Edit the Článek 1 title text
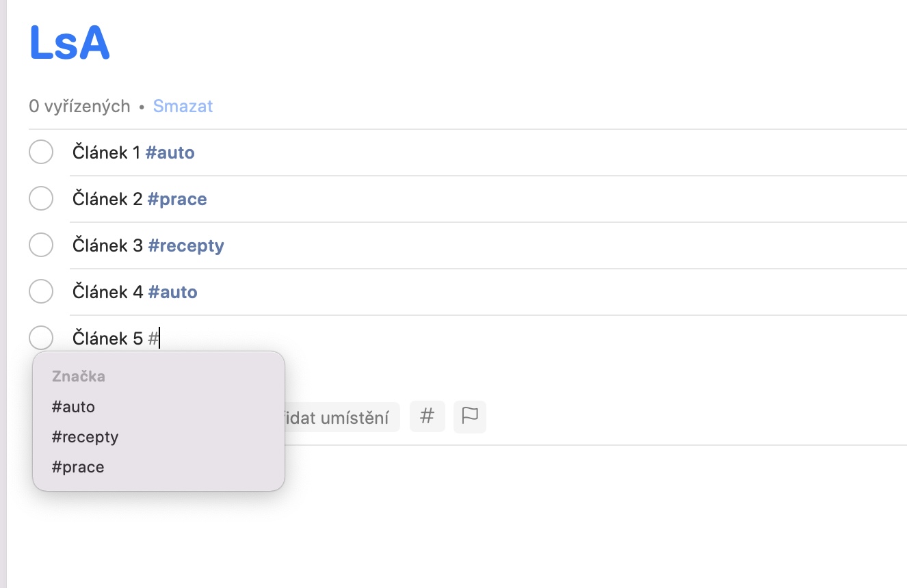 click(106, 152)
